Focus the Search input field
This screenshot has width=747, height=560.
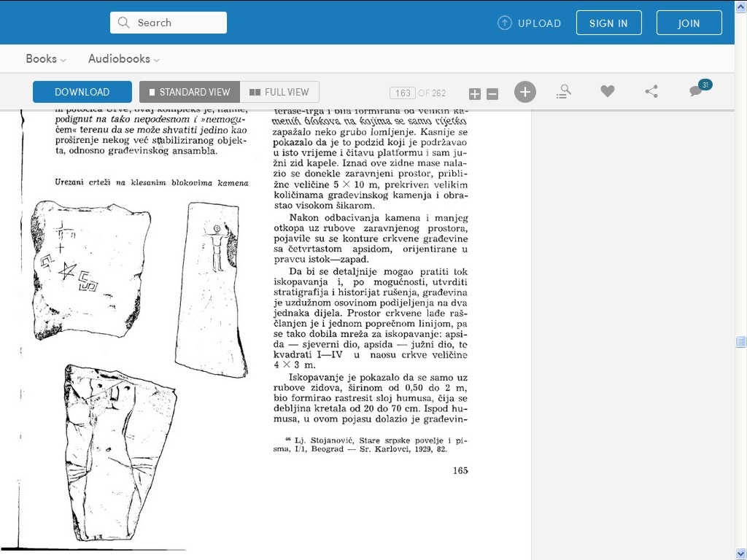pyautogui.click(x=169, y=23)
